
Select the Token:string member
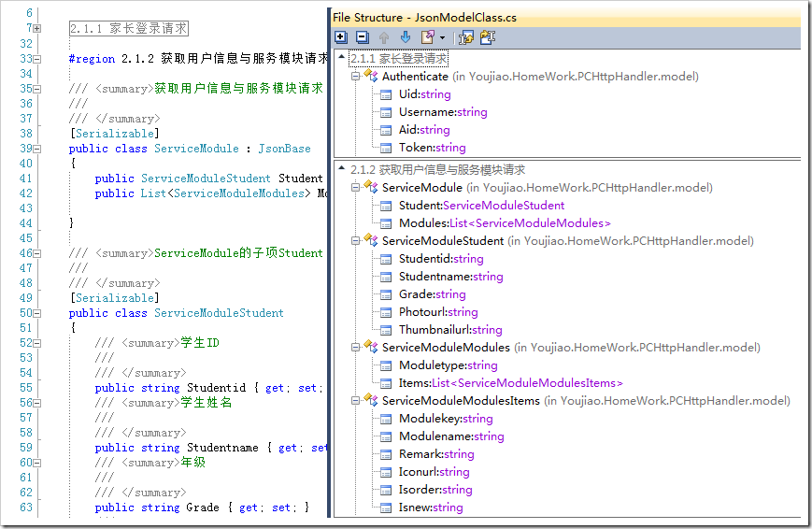click(x=432, y=148)
